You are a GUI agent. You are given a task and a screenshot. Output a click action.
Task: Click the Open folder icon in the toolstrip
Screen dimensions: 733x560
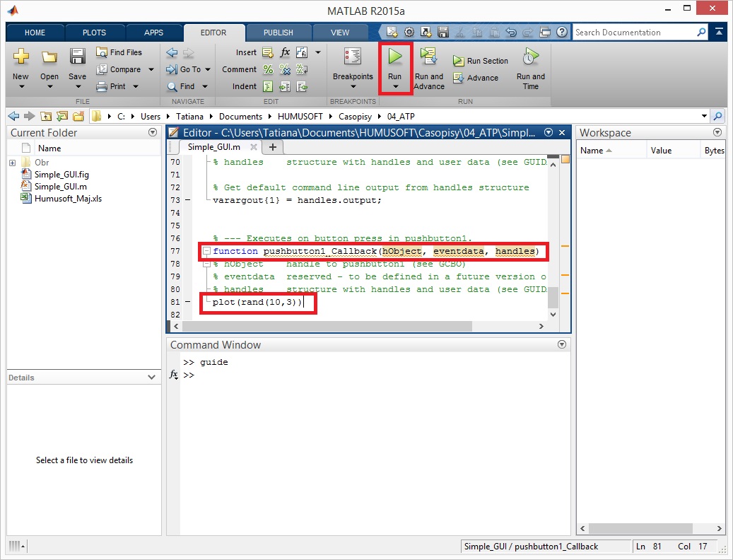click(x=49, y=57)
